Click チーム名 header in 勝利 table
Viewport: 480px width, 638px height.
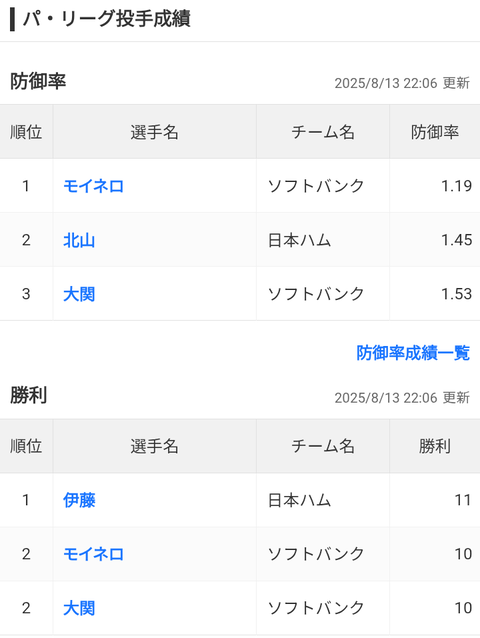[323, 446]
